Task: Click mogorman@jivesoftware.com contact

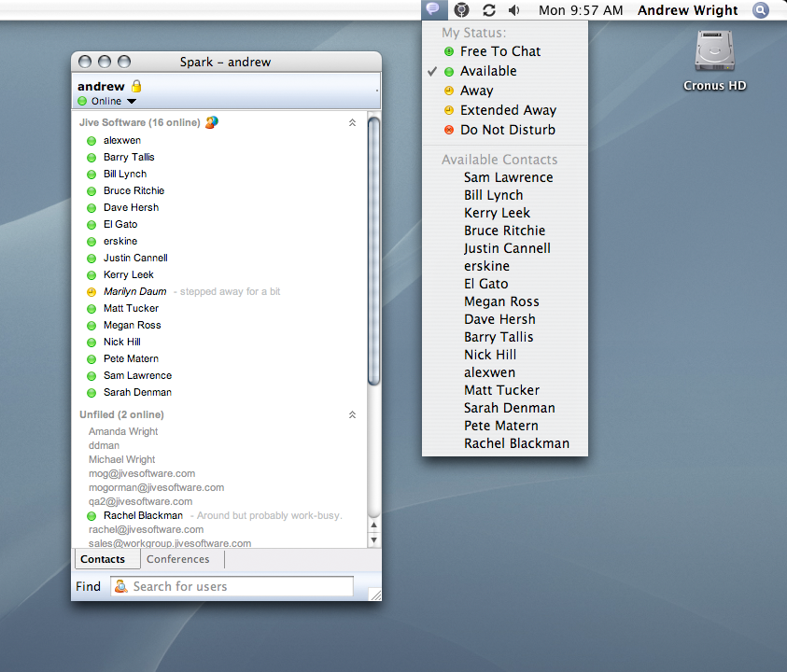Action: pyautogui.click(x=156, y=488)
